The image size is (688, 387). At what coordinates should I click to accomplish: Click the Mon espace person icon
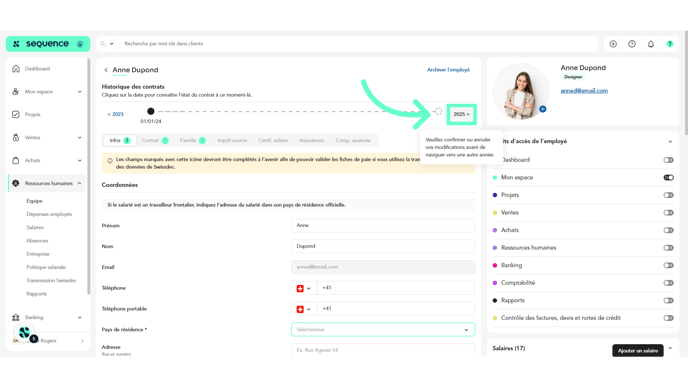tap(16, 91)
